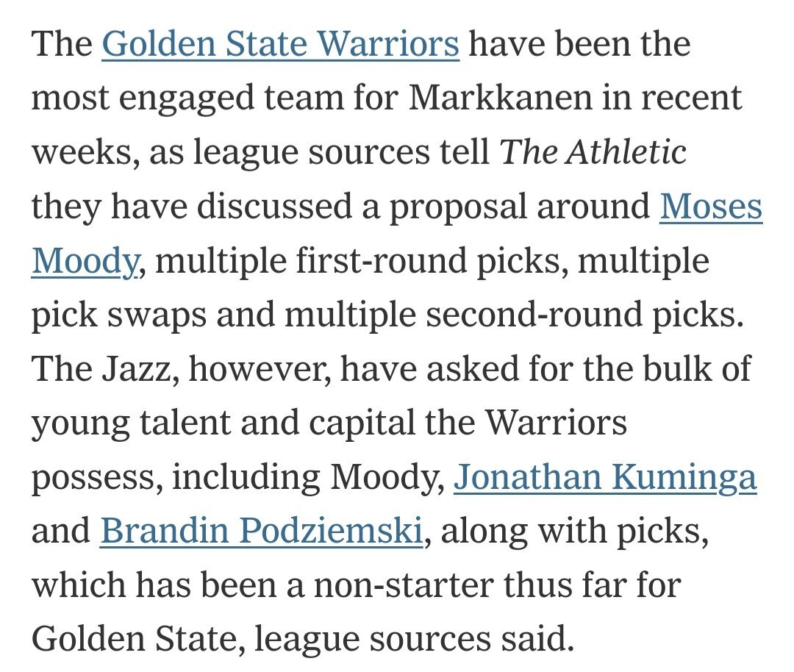Click the word "second-round"

pos(534,315)
